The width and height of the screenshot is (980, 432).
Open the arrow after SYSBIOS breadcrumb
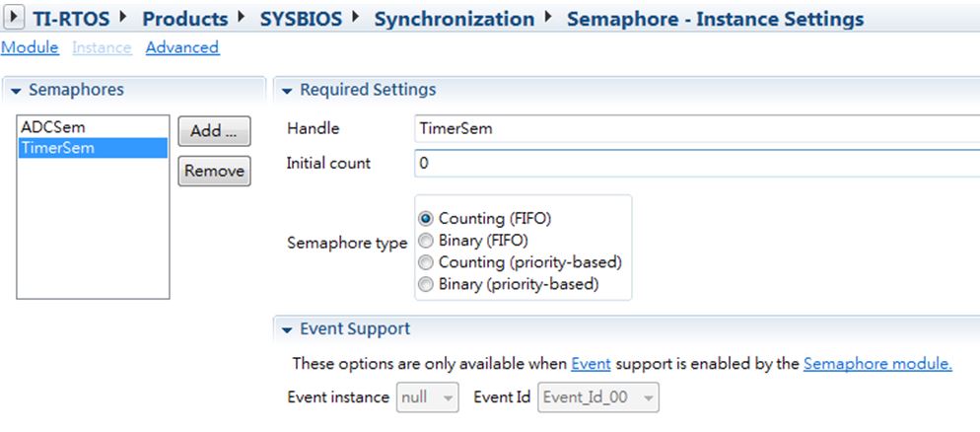356,17
